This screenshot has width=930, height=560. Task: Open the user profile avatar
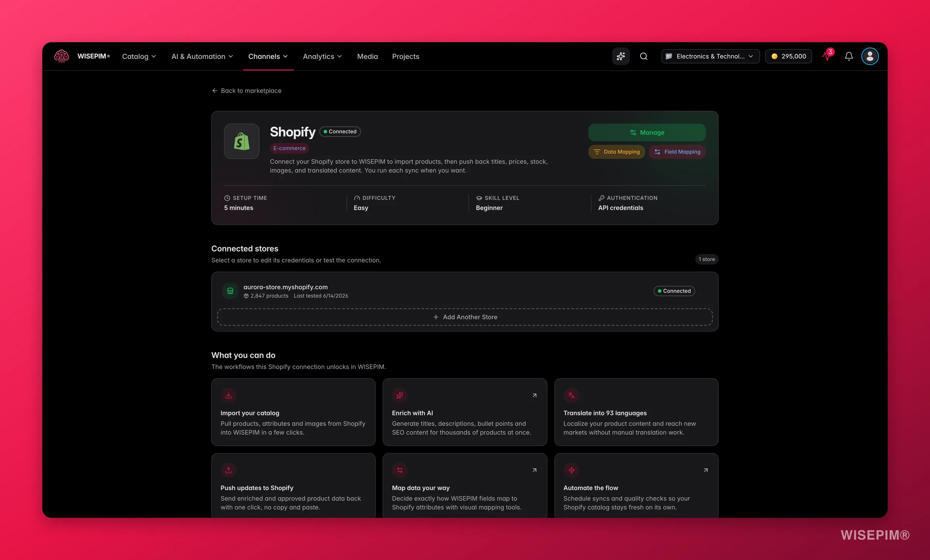(870, 56)
